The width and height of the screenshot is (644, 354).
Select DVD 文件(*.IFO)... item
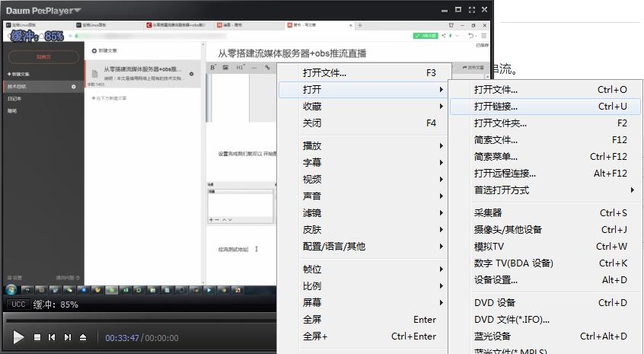click(x=545, y=320)
